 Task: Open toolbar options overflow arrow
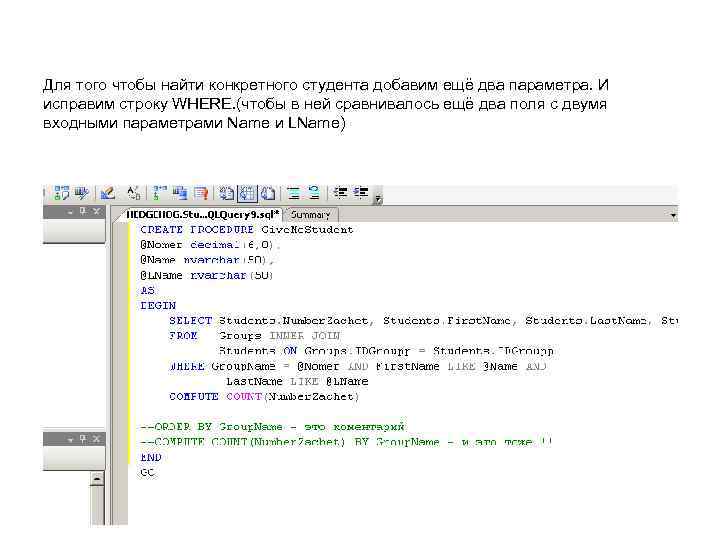pyautogui.click(x=378, y=198)
